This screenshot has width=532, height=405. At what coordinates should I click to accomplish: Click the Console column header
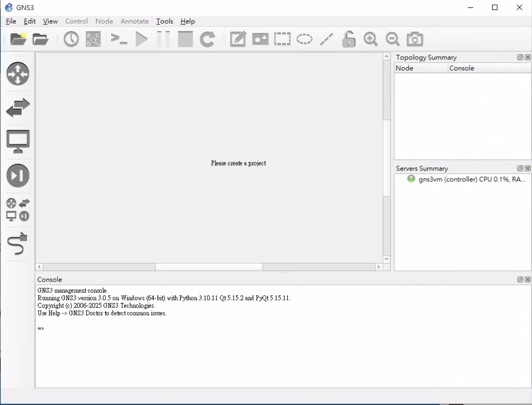[x=461, y=68]
